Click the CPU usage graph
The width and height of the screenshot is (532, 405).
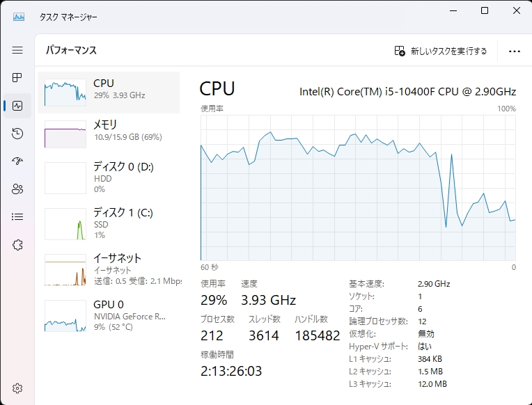click(x=358, y=188)
